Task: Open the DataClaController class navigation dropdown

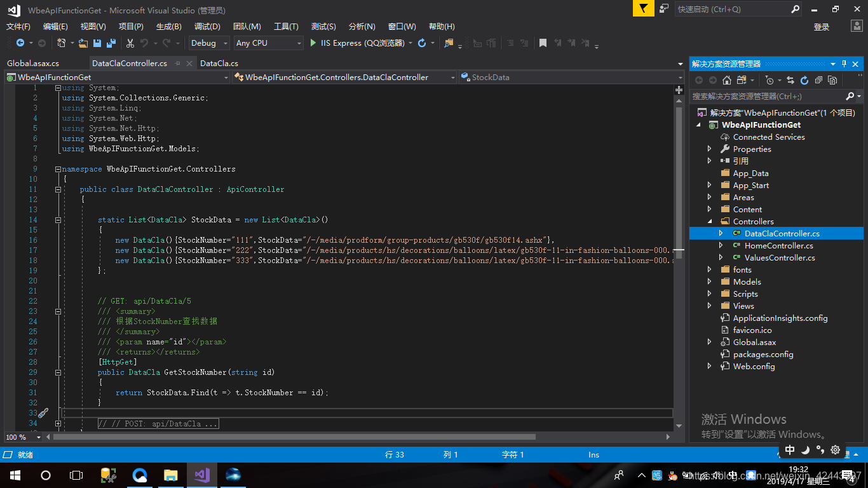Action: click(344, 78)
